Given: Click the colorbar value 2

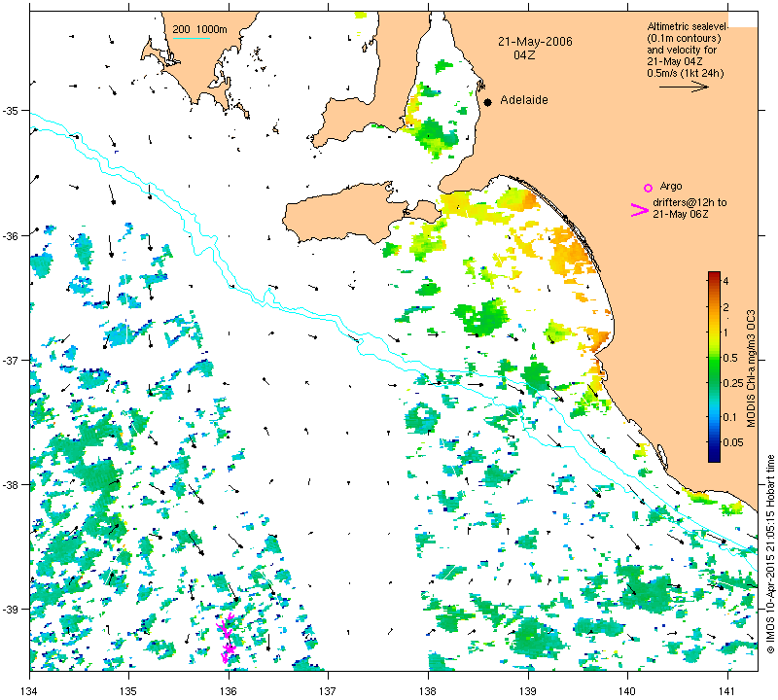Looking at the screenshot, I should [725, 307].
